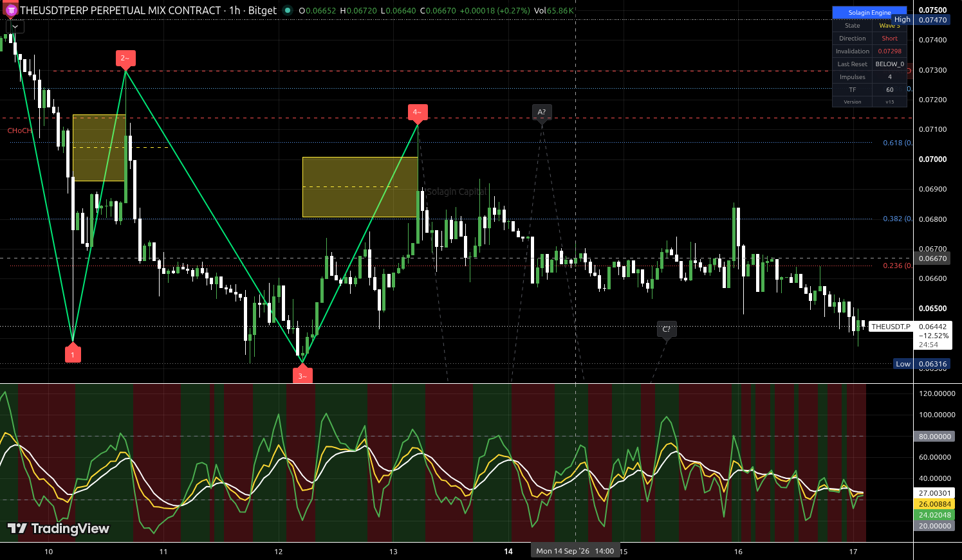The width and height of the screenshot is (962, 560).
Task: Select the gray C? projection label
Action: [667, 330]
